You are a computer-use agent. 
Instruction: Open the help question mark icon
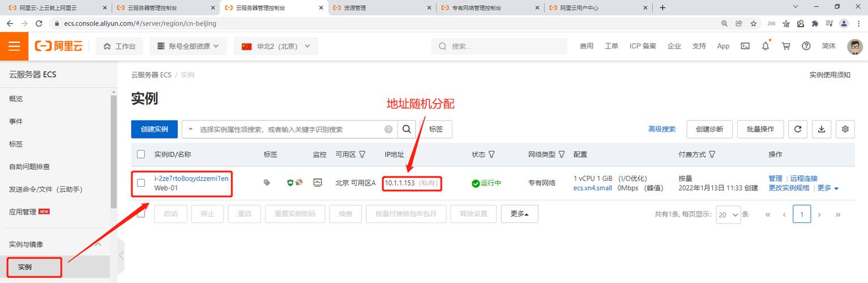[x=806, y=46]
